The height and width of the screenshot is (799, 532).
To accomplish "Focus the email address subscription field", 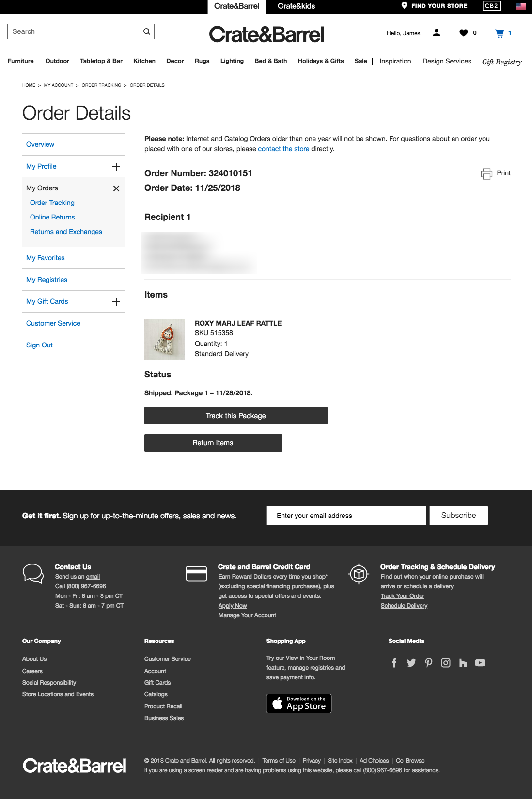I will pos(346,516).
